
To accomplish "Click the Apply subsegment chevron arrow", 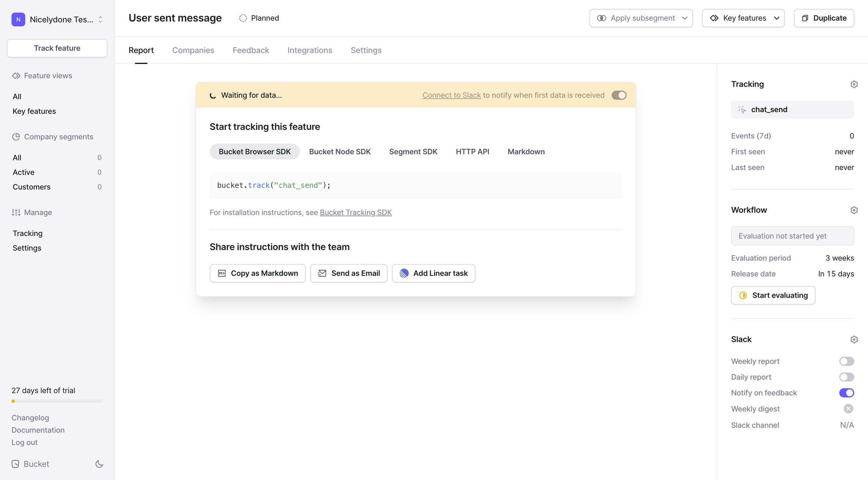I will click(x=685, y=18).
